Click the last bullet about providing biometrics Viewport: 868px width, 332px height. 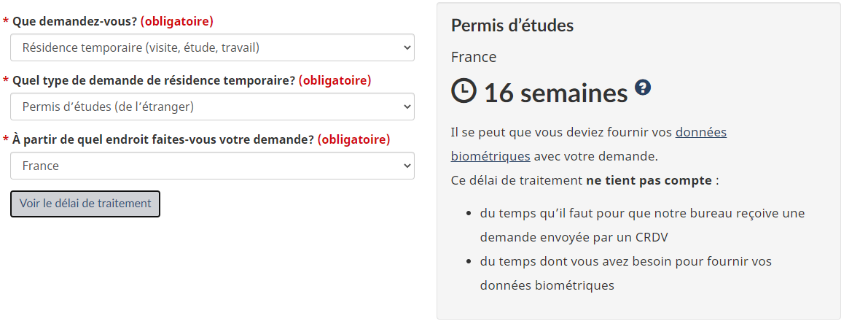tap(625, 273)
